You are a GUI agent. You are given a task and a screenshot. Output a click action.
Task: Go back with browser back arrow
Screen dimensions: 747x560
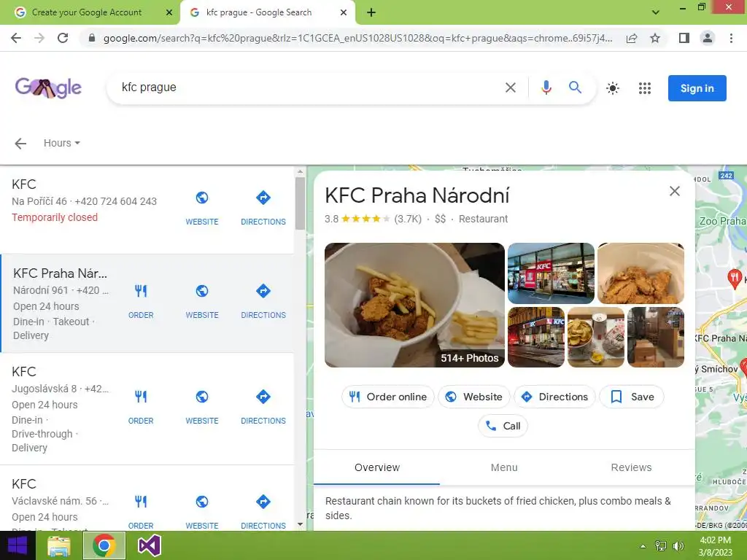[16, 38]
